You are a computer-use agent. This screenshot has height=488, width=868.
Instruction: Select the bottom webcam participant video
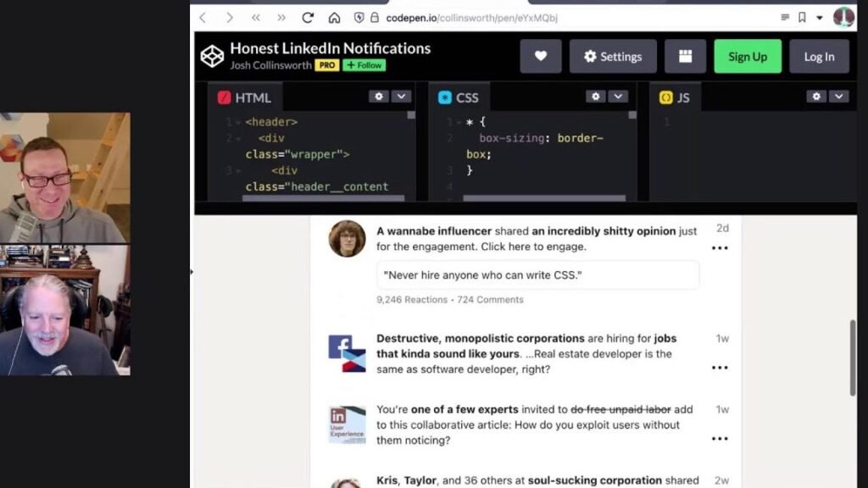(x=65, y=310)
